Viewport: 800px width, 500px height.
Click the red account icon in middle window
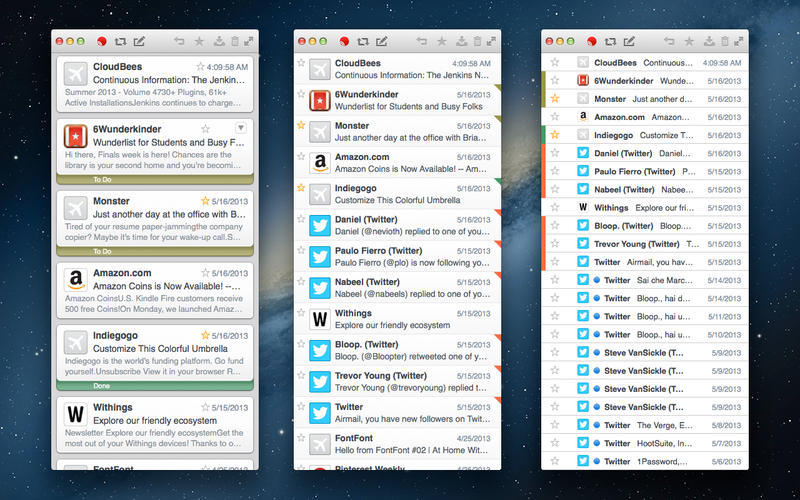click(345, 41)
